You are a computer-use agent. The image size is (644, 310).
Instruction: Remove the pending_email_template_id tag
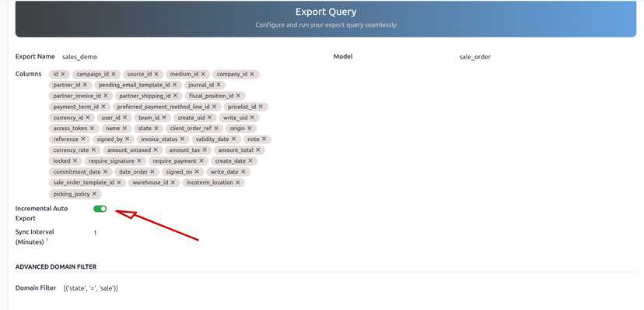coord(174,85)
